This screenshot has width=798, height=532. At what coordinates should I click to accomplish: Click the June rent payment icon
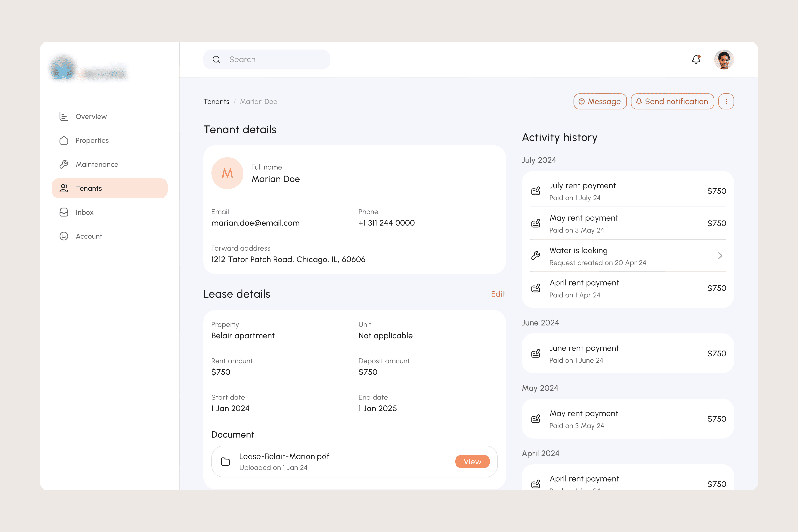[x=535, y=354]
